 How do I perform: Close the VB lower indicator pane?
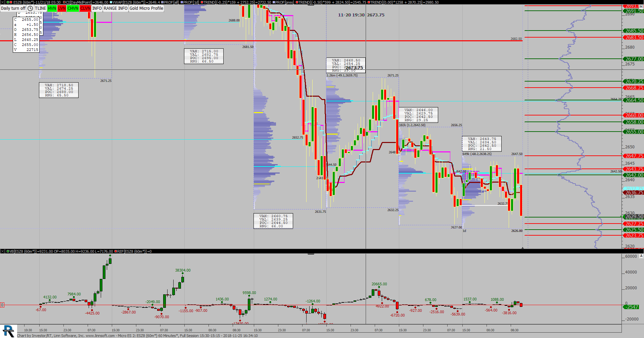click(2, 251)
